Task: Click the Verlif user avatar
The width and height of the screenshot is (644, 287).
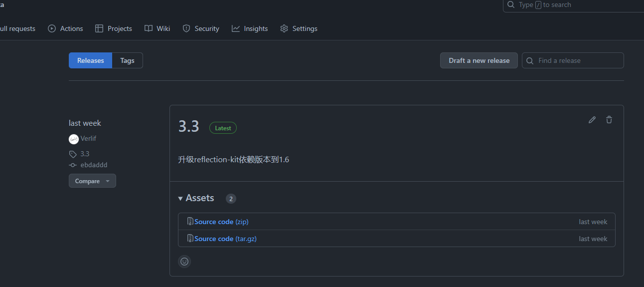Action: (x=74, y=139)
